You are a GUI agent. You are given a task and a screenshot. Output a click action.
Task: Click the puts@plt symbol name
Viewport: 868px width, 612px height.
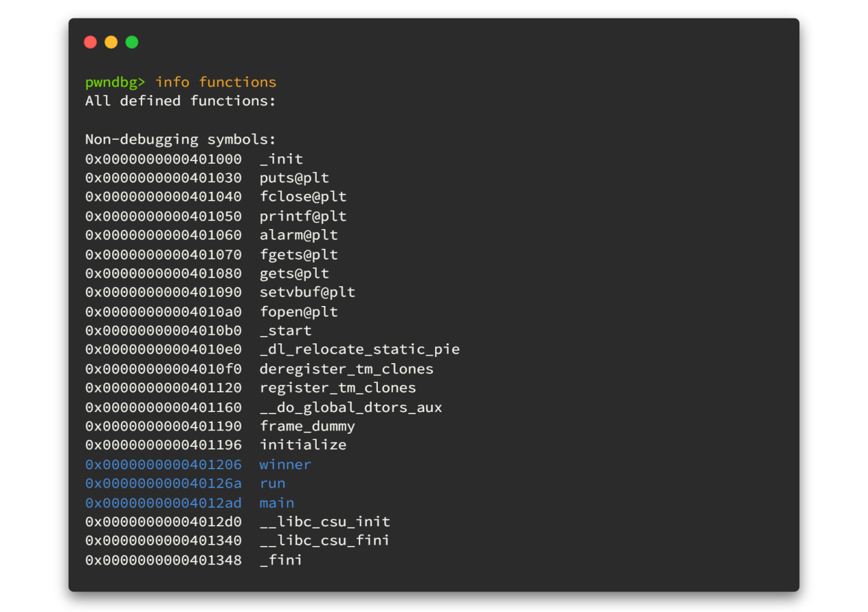[294, 178]
